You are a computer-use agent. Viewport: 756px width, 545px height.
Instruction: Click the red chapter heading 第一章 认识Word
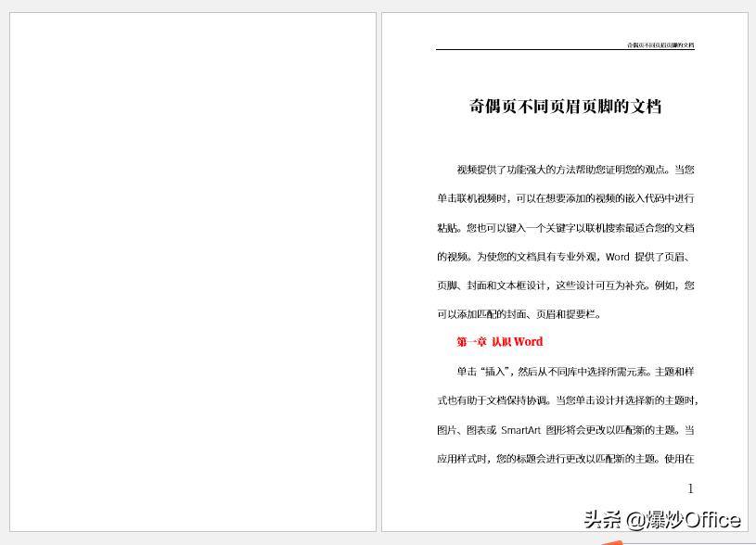click(x=498, y=341)
